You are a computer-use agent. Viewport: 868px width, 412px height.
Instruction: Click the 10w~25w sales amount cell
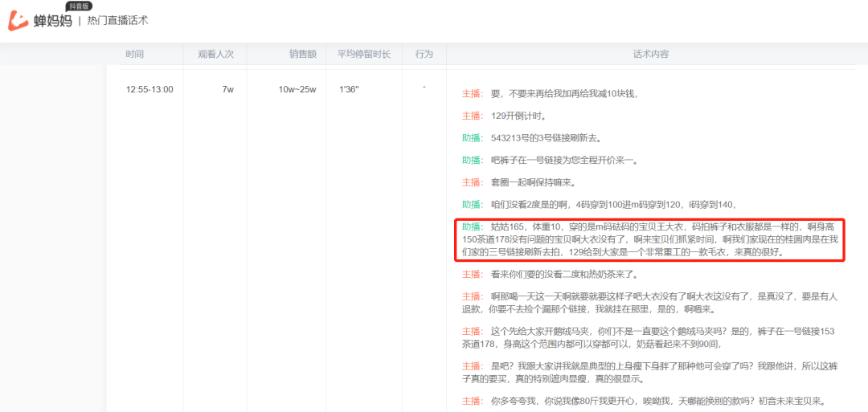297,89
